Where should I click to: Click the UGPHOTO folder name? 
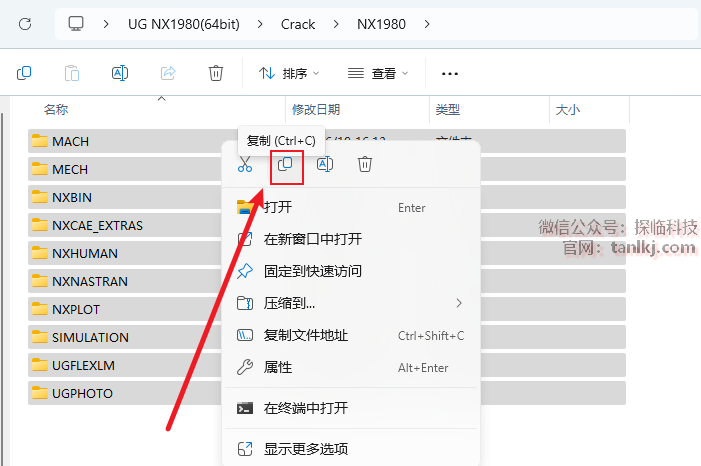tap(82, 393)
